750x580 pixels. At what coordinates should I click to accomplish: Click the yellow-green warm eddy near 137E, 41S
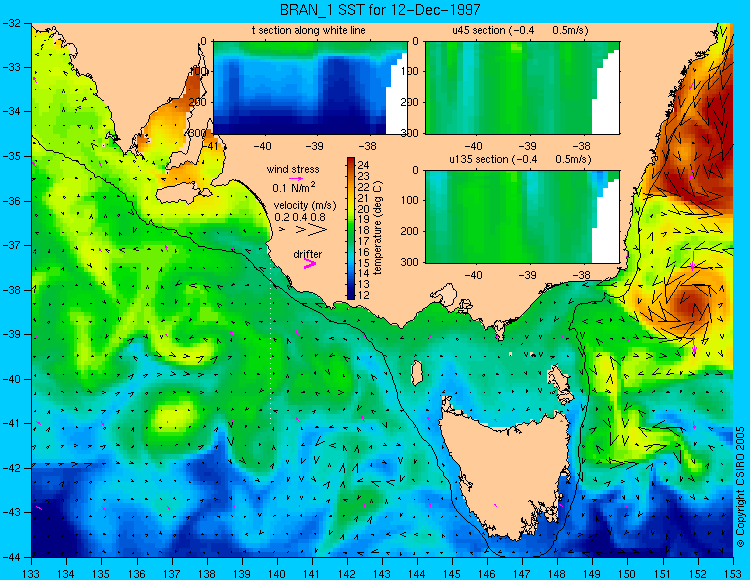click(x=172, y=417)
